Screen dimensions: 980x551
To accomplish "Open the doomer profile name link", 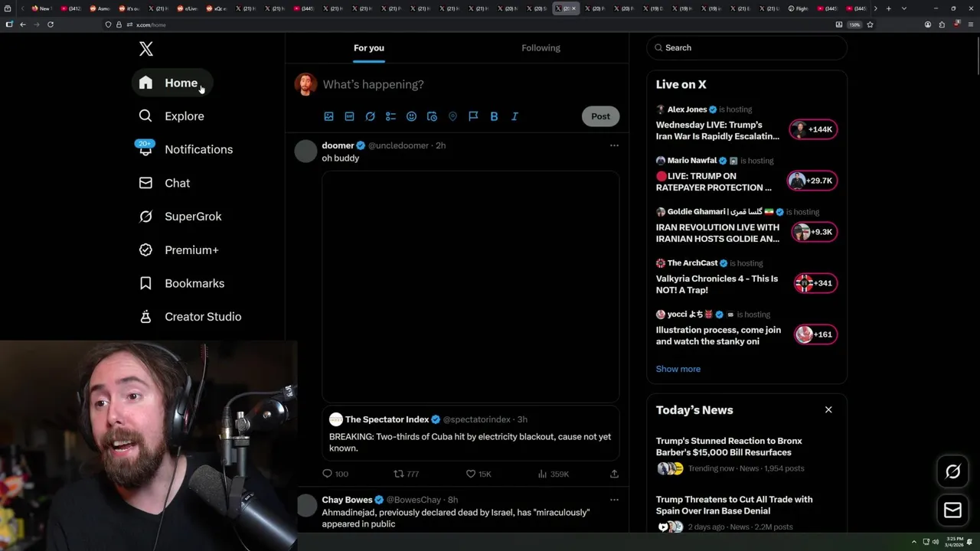I will (338, 145).
